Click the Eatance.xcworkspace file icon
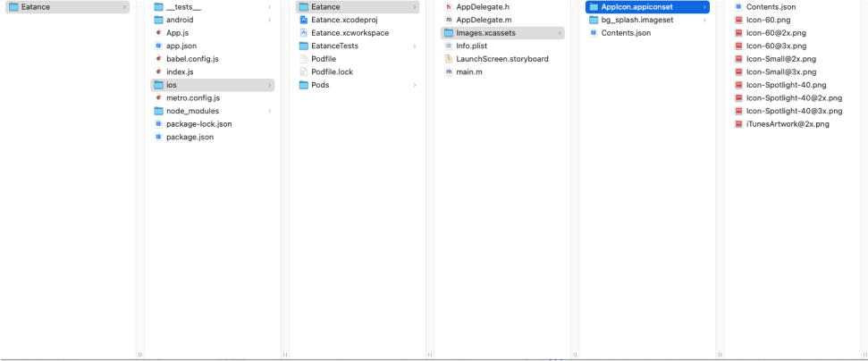 (x=304, y=32)
